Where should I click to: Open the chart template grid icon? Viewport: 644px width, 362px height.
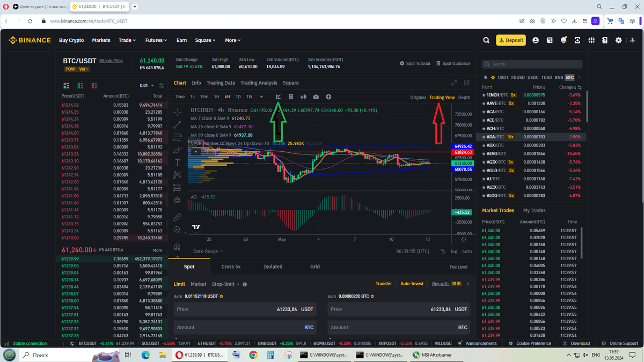(291, 97)
